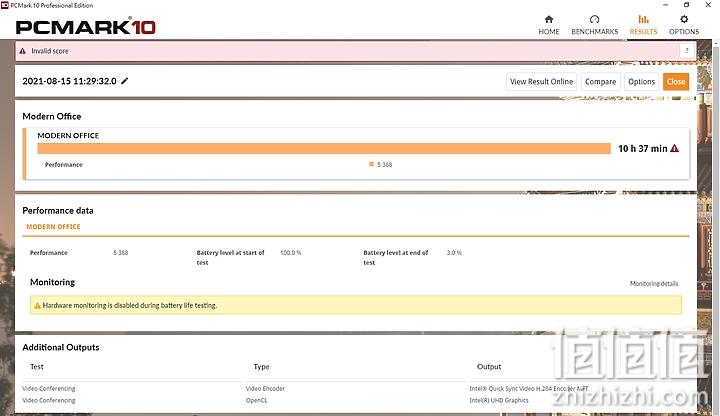Click Intel Quick Sync Video H.264 output cell
The height and width of the screenshot is (416, 720).
pos(529,388)
